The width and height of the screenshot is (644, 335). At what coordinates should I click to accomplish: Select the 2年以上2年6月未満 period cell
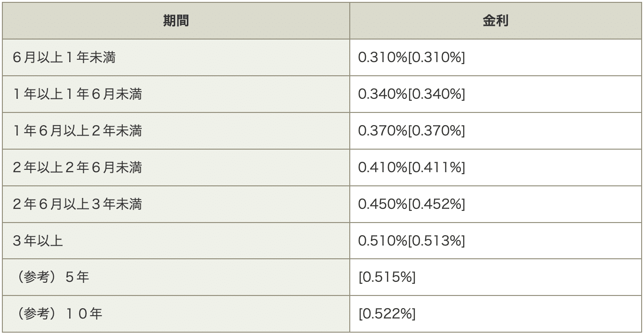click(78, 167)
